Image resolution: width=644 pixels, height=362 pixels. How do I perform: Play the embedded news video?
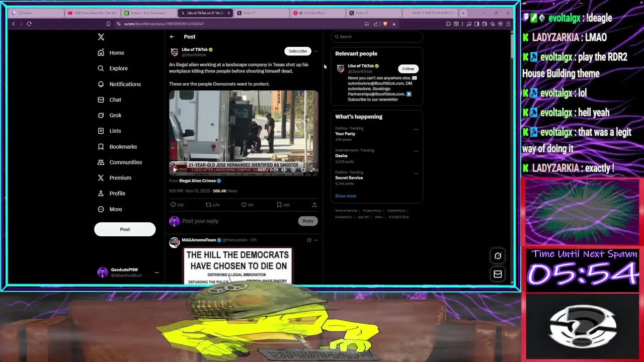(175, 170)
